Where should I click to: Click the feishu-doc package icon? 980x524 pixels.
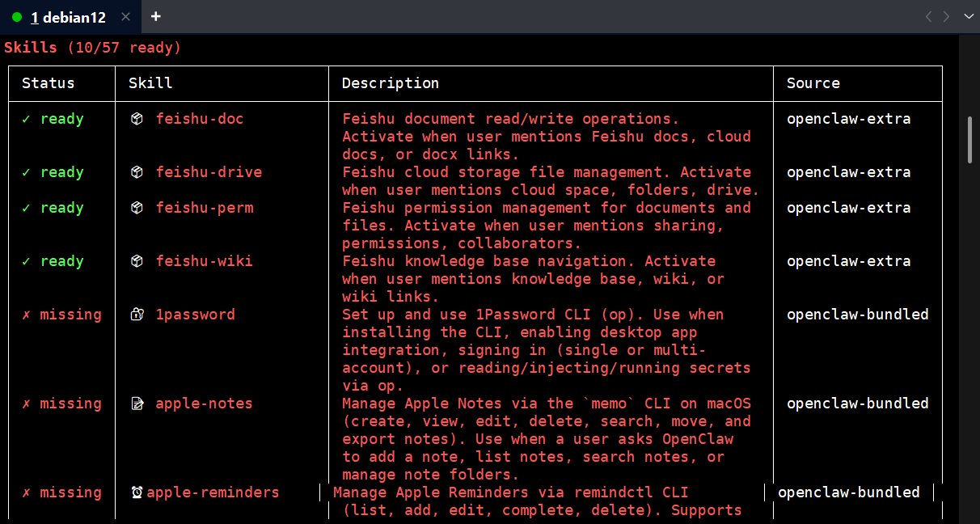pos(137,119)
